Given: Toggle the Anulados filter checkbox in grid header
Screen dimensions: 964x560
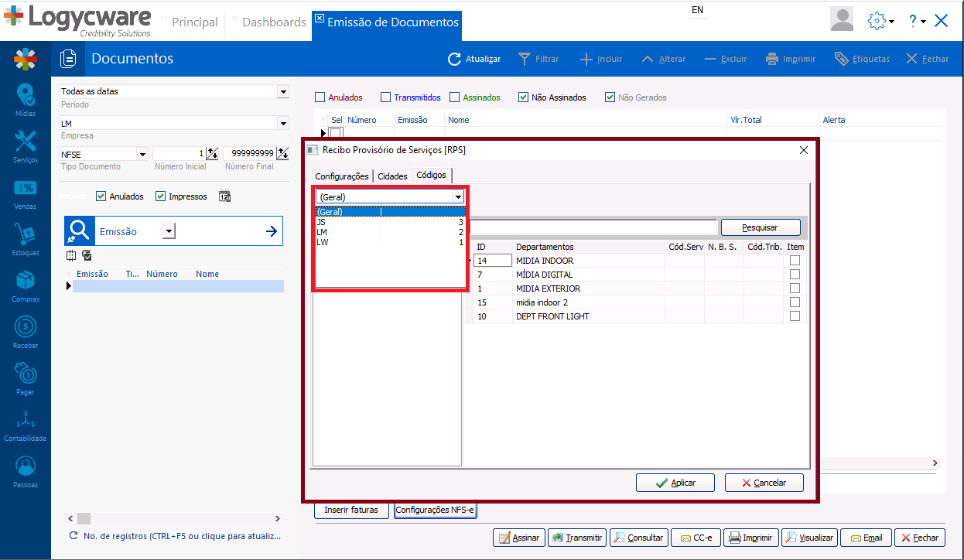Looking at the screenshot, I should click(x=320, y=97).
